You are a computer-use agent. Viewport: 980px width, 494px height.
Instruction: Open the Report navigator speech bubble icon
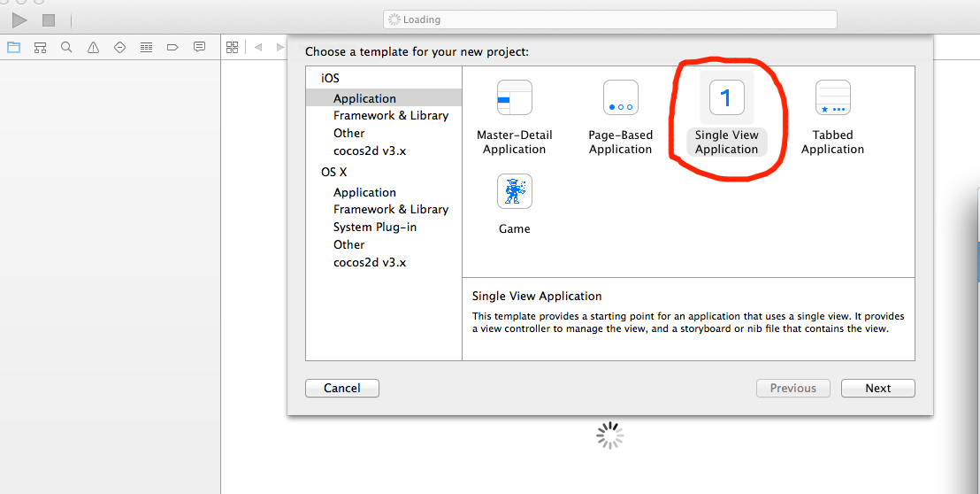coord(199,47)
